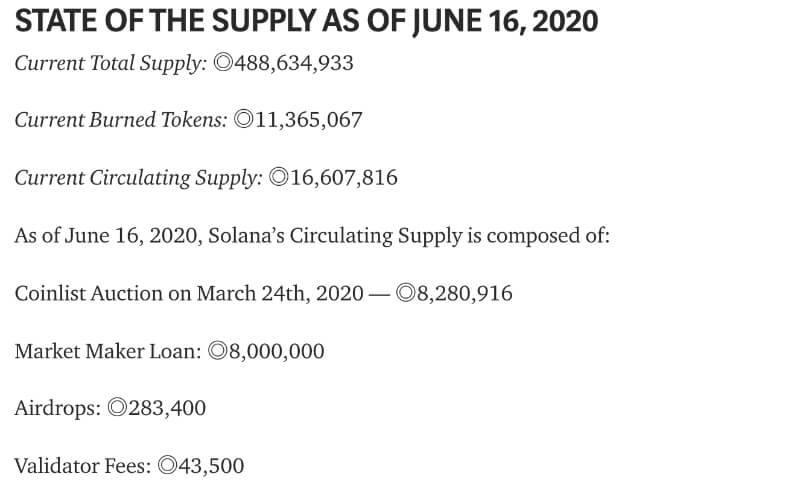Click the "Current Total Supply" label
This screenshot has height=485, width=800.
[111, 64]
